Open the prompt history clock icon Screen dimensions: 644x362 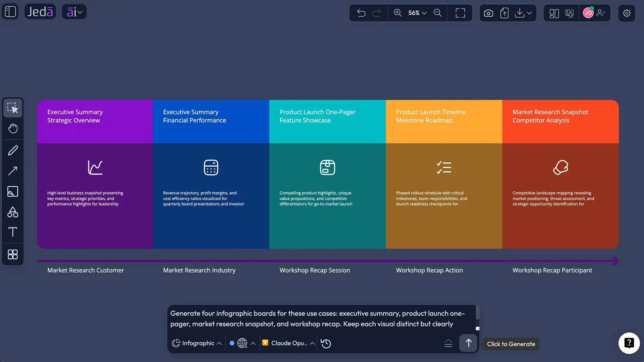point(326,344)
